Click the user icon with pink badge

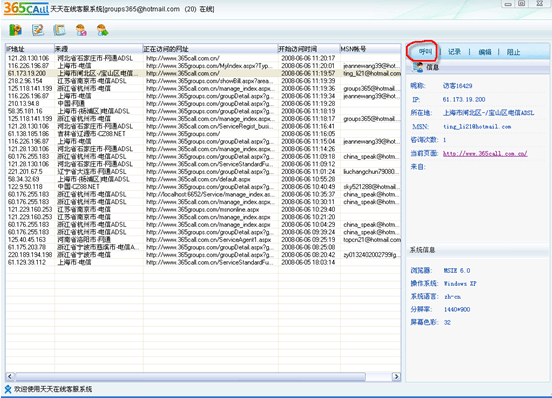click(x=81, y=30)
